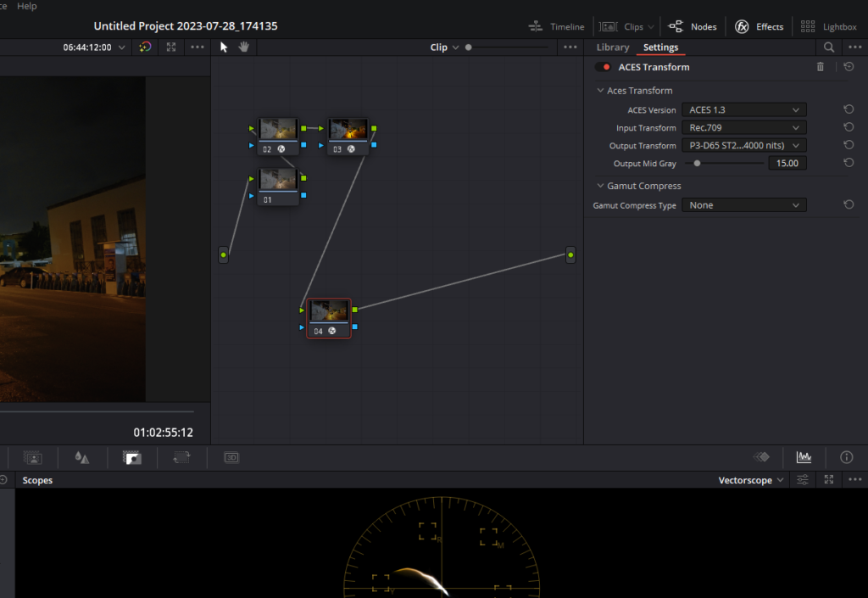This screenshot has height=598, width=868.
Task: Expand the scopes panel to fullscreen
Action: click(x=829, y=479)
